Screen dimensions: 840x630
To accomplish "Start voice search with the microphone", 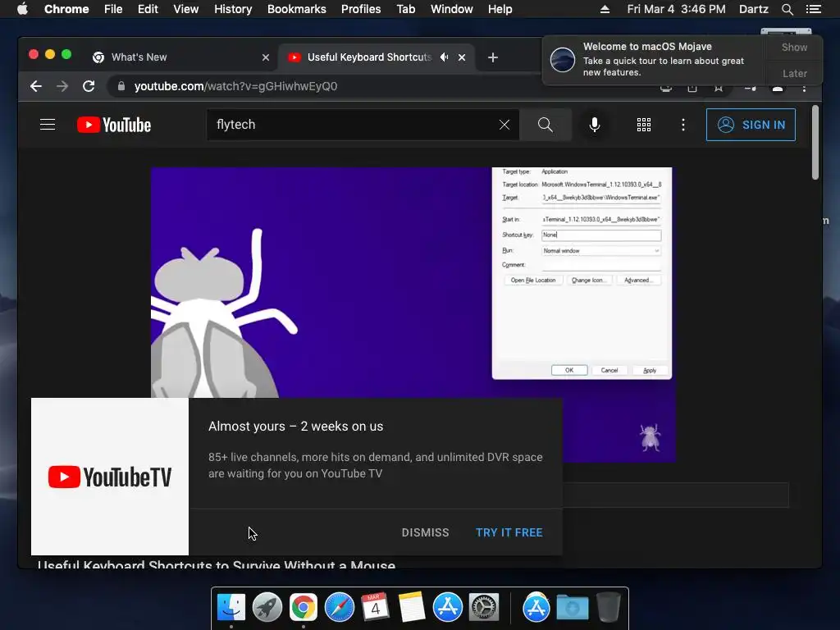I will click(594, 125).
